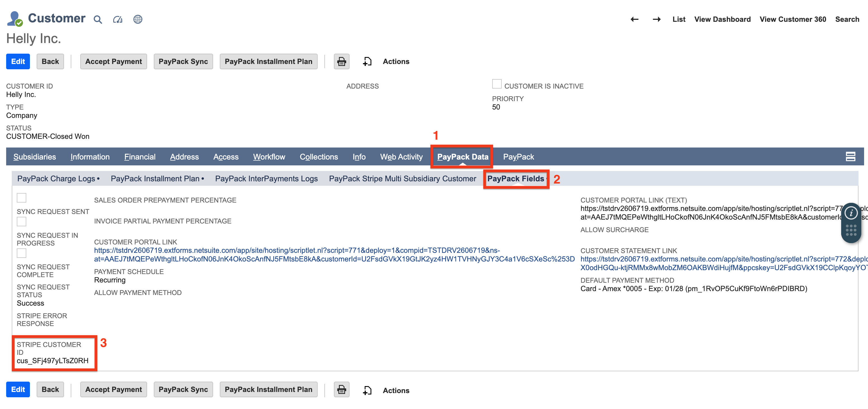Switch to the Information tab
868x409 pixels.
(90, 157)
